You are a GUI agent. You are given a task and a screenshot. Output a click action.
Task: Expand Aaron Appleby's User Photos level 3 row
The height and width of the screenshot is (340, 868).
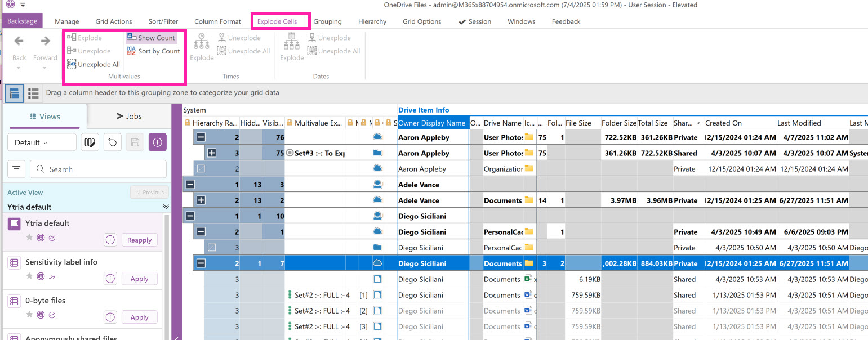[212, 153]
